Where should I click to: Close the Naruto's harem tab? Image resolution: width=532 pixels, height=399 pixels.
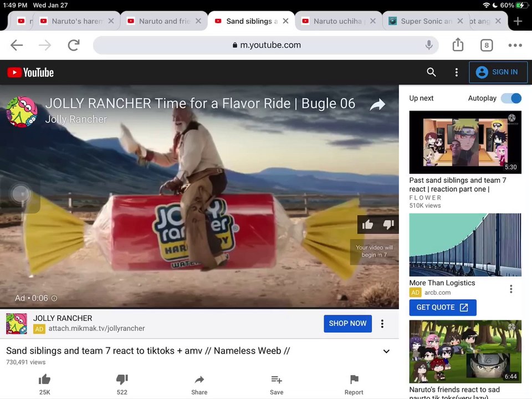tap(111, 21)
